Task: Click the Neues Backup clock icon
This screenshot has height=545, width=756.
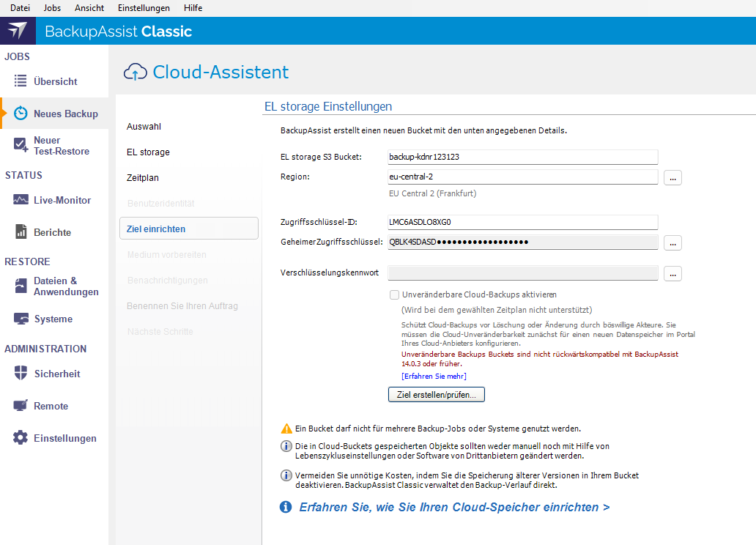Action: click(21, 114)
